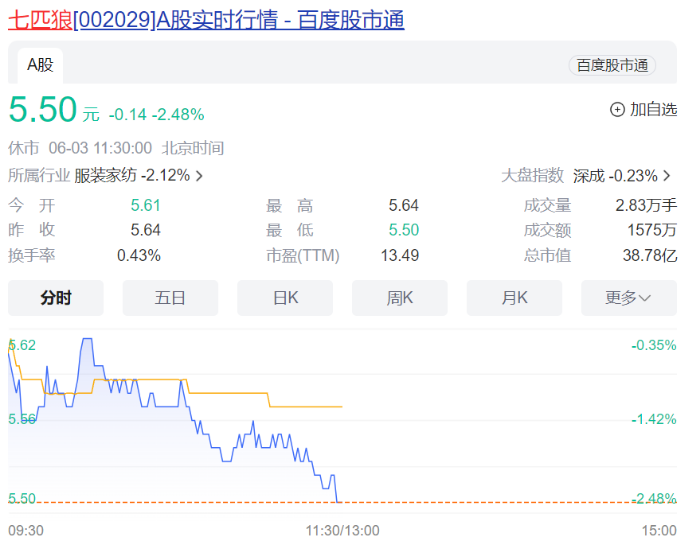Viewport: 700px width, 537px height.
Task: Switch to the 日K chart tab
Action: click(285, 298)
